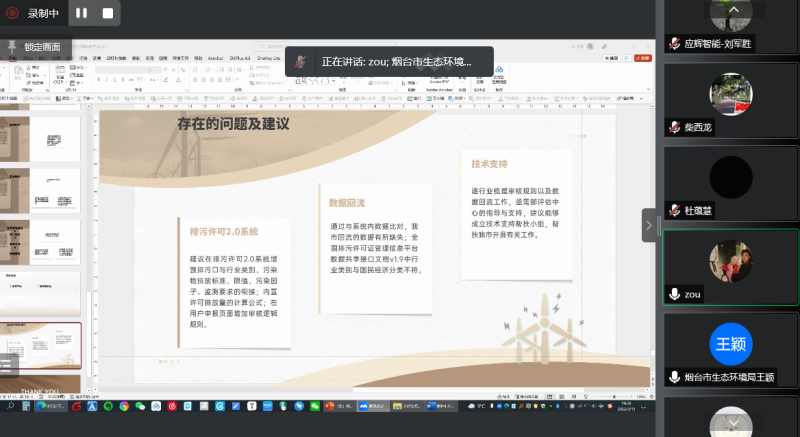Open the first WeChat icon on taskbar
The width and height of the screenshot is (800, 437).
click(140, 406)
